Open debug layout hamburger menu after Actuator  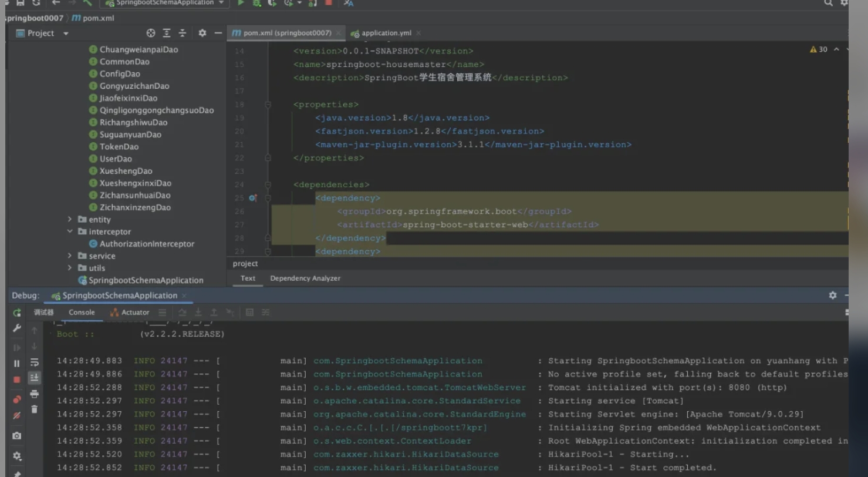coord(163,313)
